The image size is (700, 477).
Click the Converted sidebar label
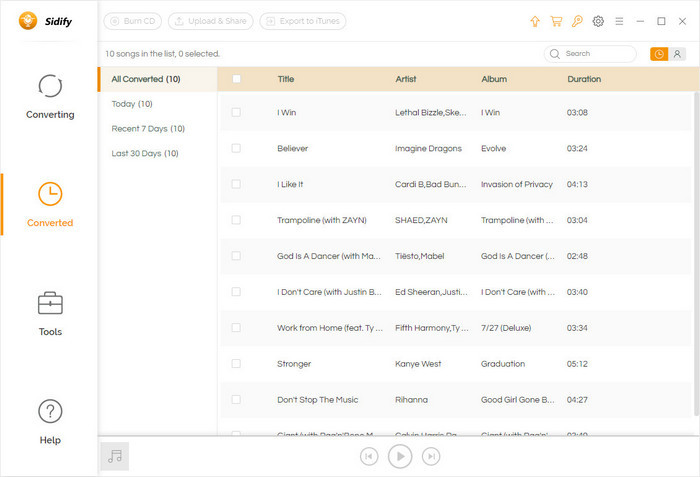(50, 222)
